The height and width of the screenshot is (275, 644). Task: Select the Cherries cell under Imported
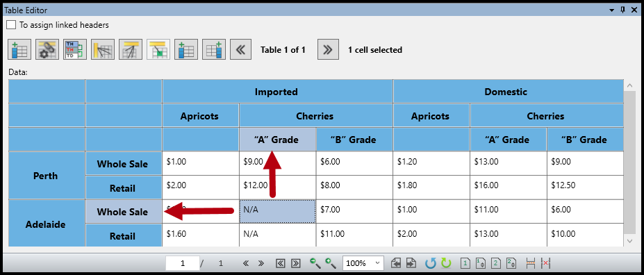(316, 116)
